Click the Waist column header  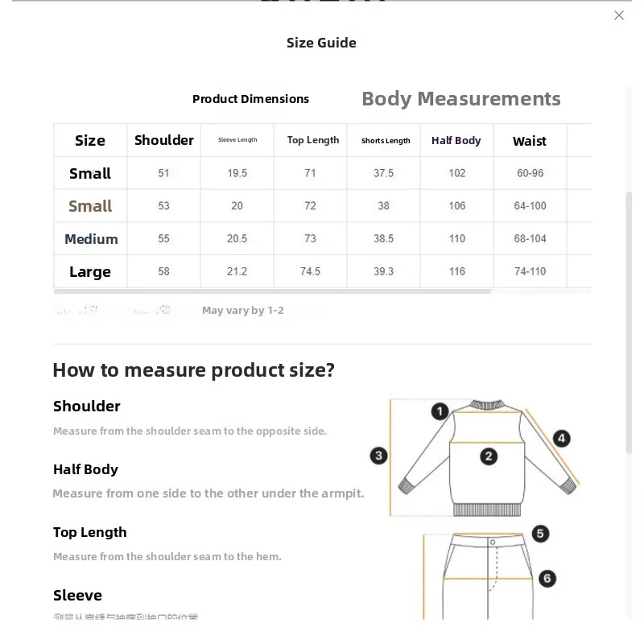(530, 141)
